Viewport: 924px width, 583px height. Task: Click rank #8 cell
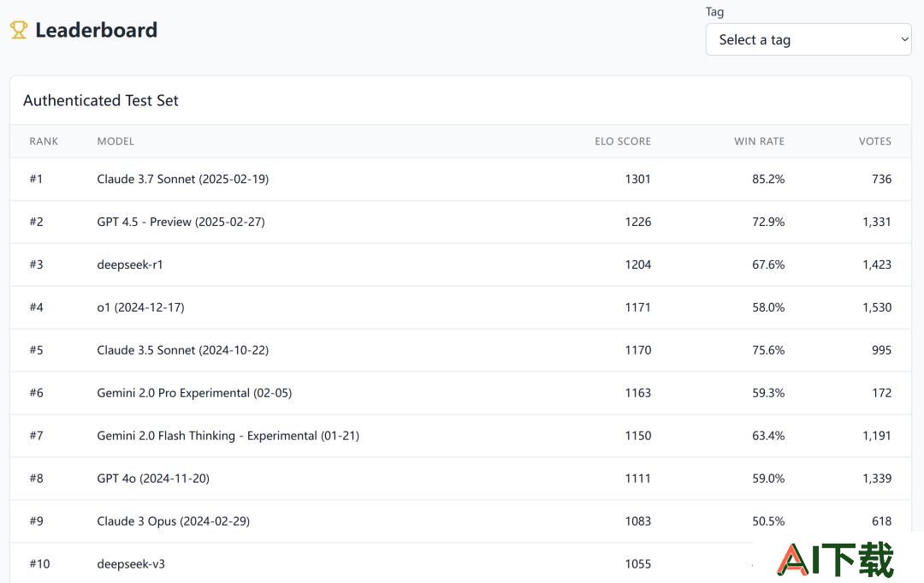pos(36,479)
